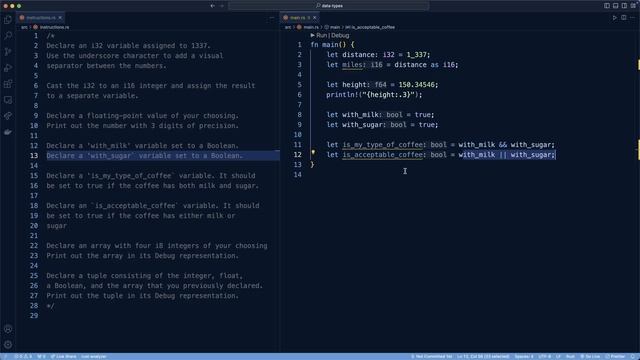This screenshot has height=360, width=640.
Task: Click the is_my_type_of_coffee variable name
Action: point(382,145)
